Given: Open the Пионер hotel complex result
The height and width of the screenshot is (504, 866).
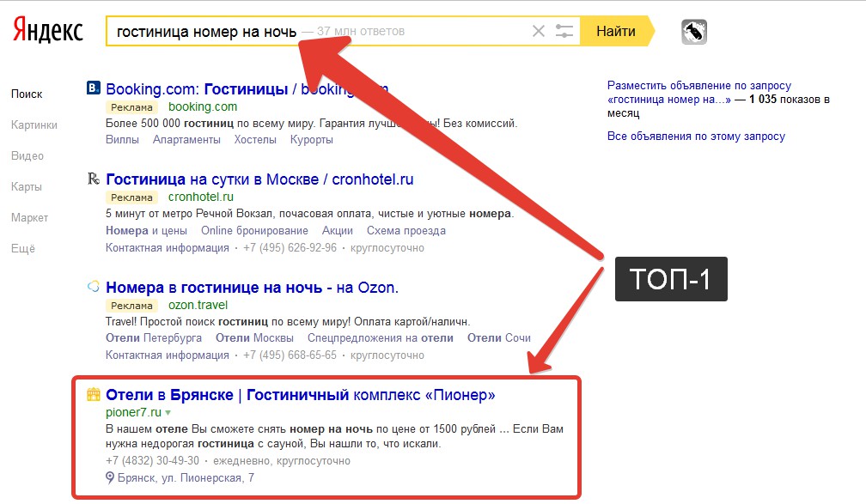Looking at the screenshot, I should (301, 395).
